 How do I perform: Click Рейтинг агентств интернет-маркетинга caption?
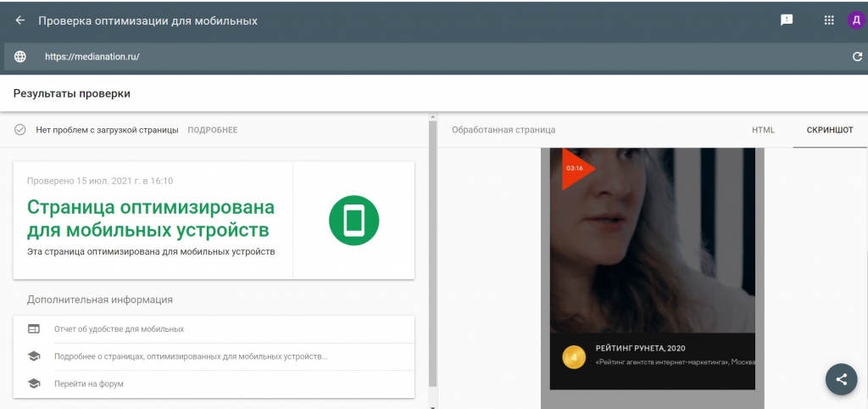(x=676, y=361)
